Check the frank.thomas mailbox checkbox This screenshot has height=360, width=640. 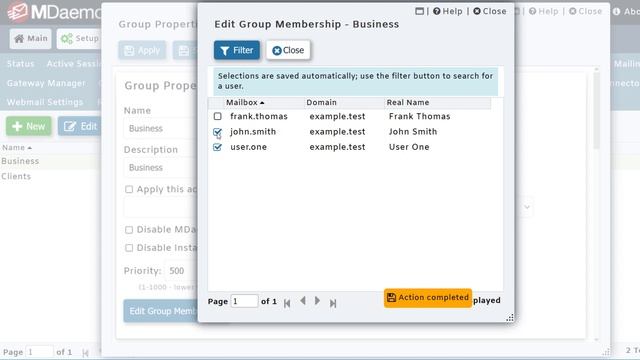coord(218,116)
